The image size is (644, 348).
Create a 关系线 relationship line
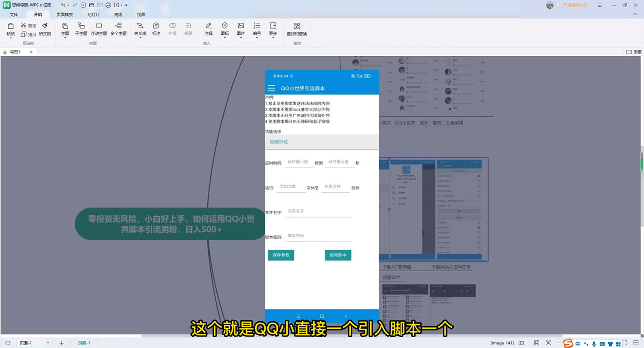(x=140, y=29)
